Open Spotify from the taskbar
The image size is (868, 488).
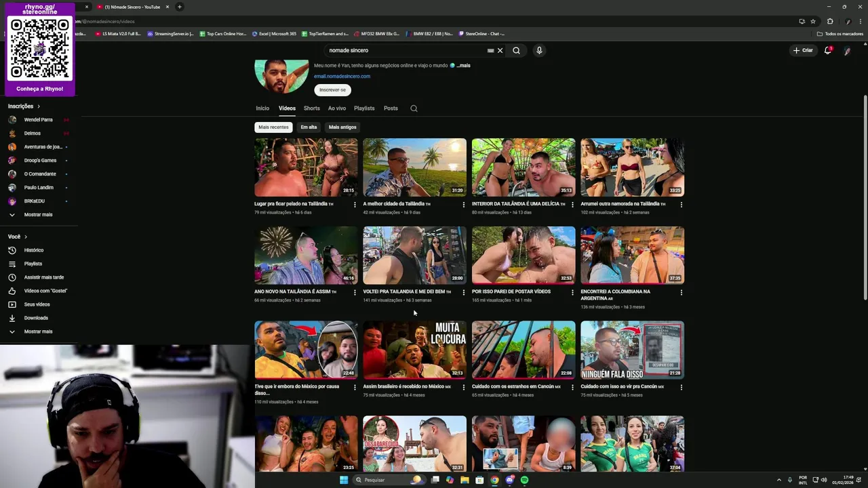pyautogui.click(x=525, y=480)
